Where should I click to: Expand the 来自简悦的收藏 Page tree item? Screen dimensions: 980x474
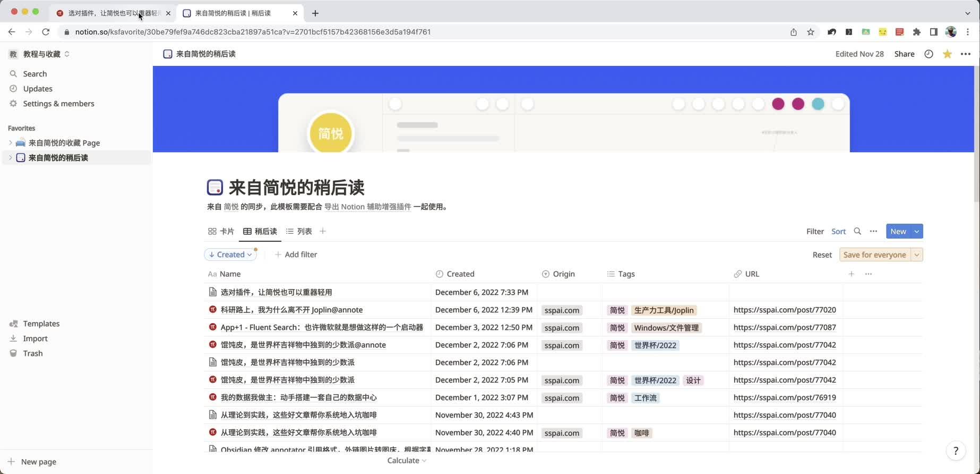[10, 142]
